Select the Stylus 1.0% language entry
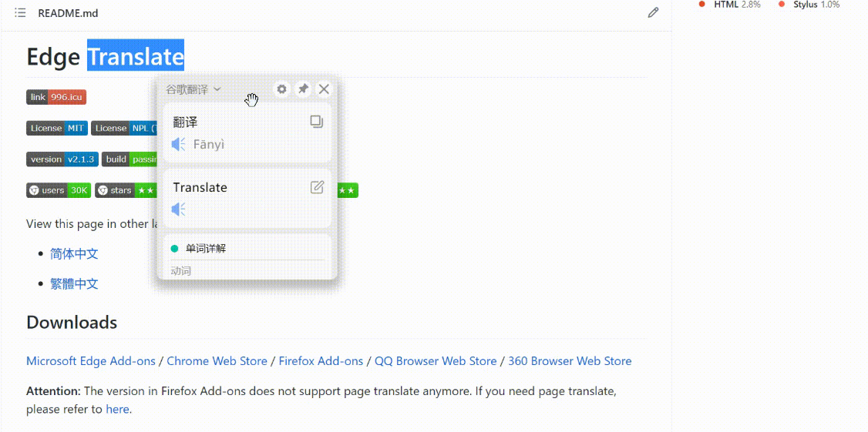This screenshot has width=868, height=432. pos(809,5)
